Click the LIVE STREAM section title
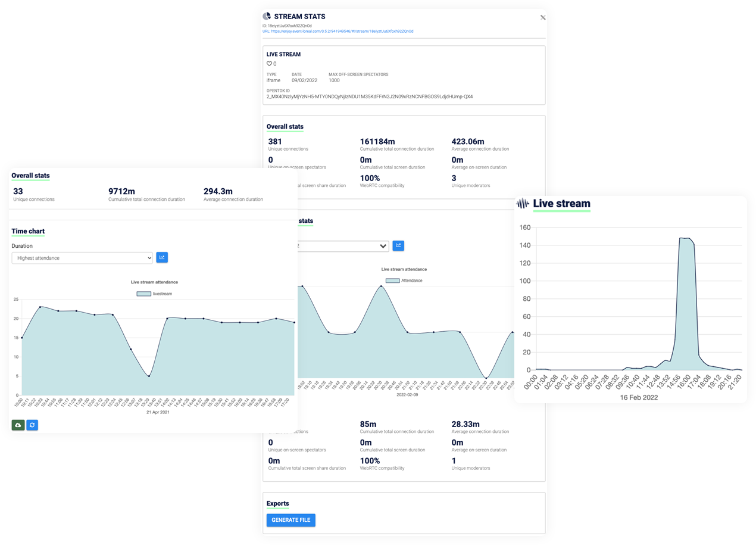The image size is (756, 545). (x=283, y=54)
